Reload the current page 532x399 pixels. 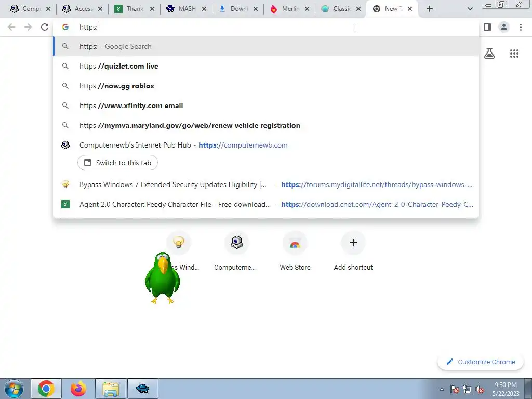[45, 27]
